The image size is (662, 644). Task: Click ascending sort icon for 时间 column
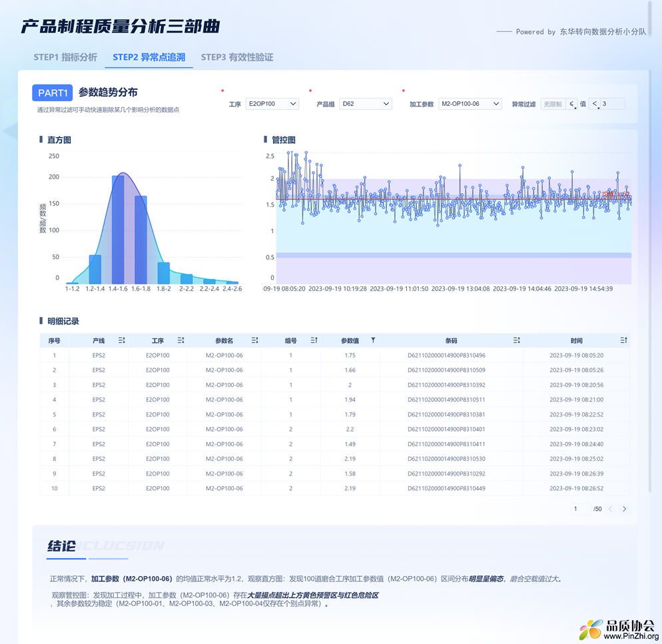click(x=623, y=340)
